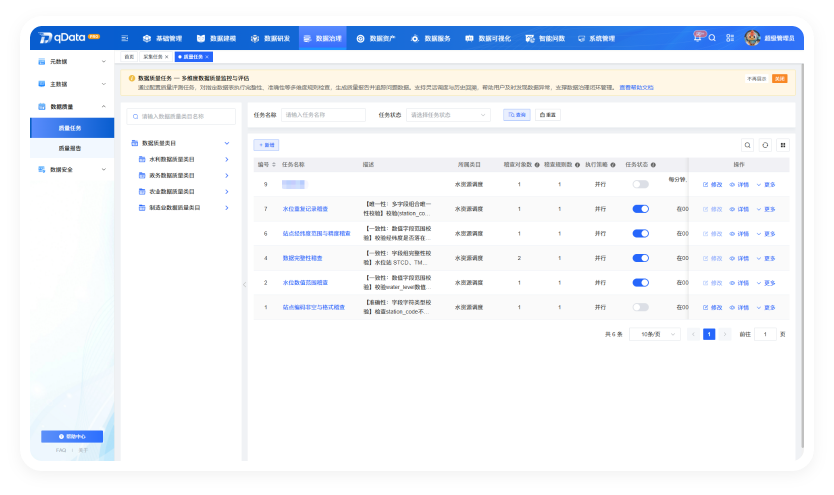
Task: Expand 水利数据质量类目 tree node
Action: [x=227, y=160]
